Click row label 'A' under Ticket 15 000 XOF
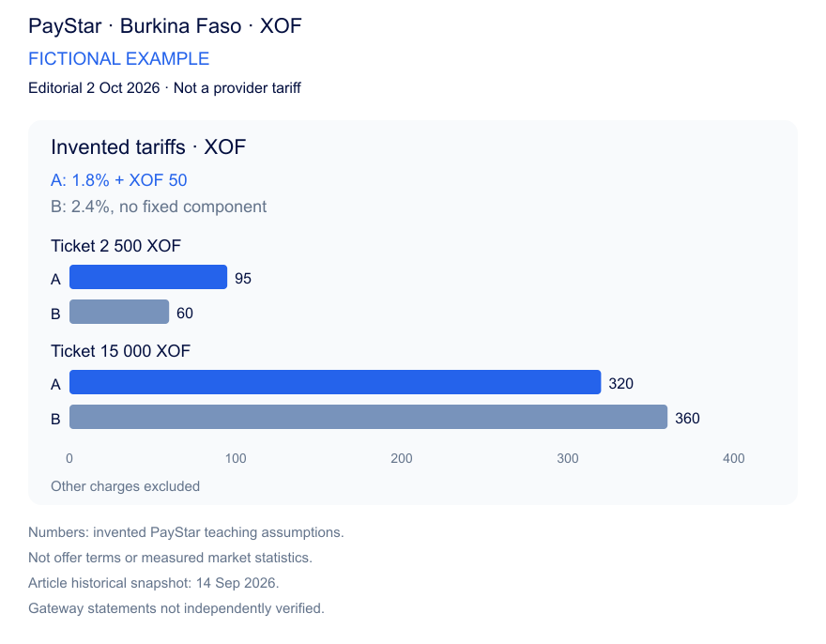 coord(55,384)
